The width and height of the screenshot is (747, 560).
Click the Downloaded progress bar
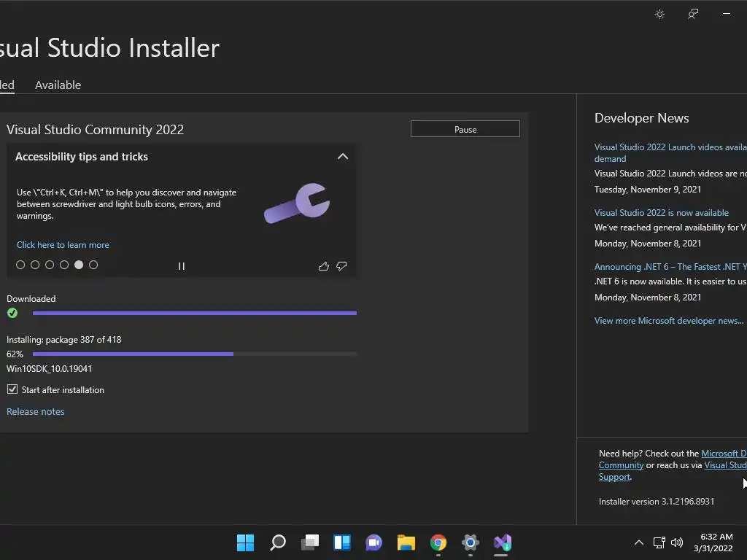click(194, 313)
